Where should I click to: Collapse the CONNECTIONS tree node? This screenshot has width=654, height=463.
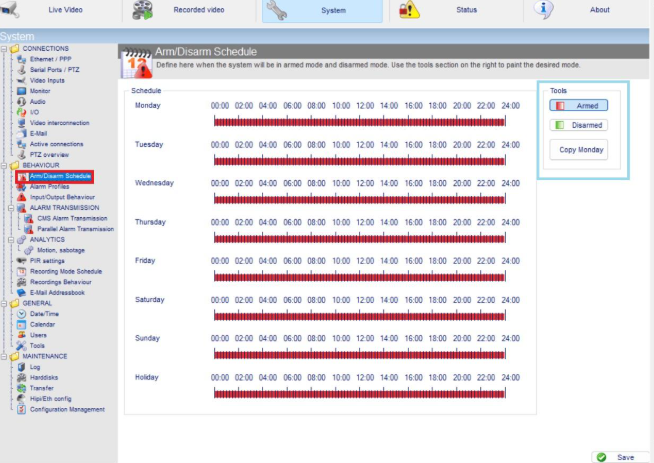point(4,49)
